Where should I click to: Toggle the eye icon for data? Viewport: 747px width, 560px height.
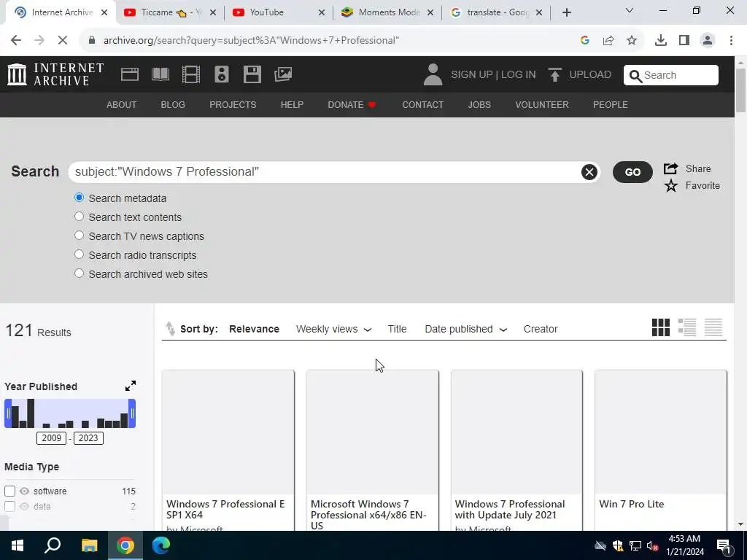(24, 506)
